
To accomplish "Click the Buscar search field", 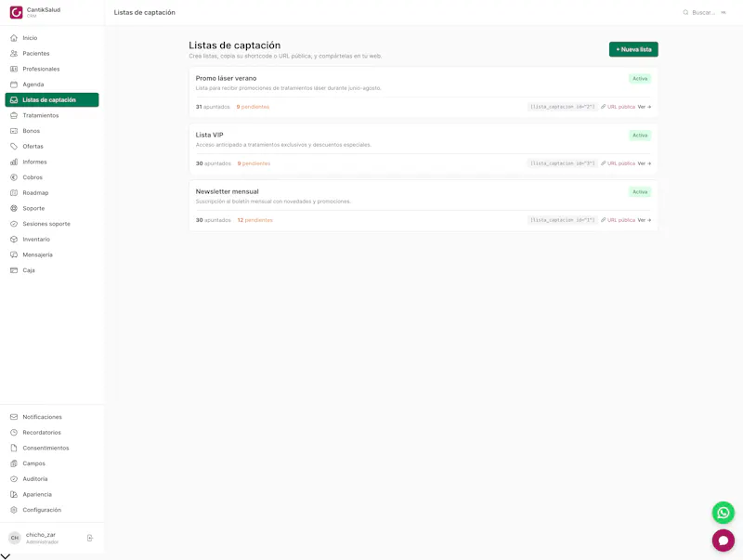I will [705, 12].
